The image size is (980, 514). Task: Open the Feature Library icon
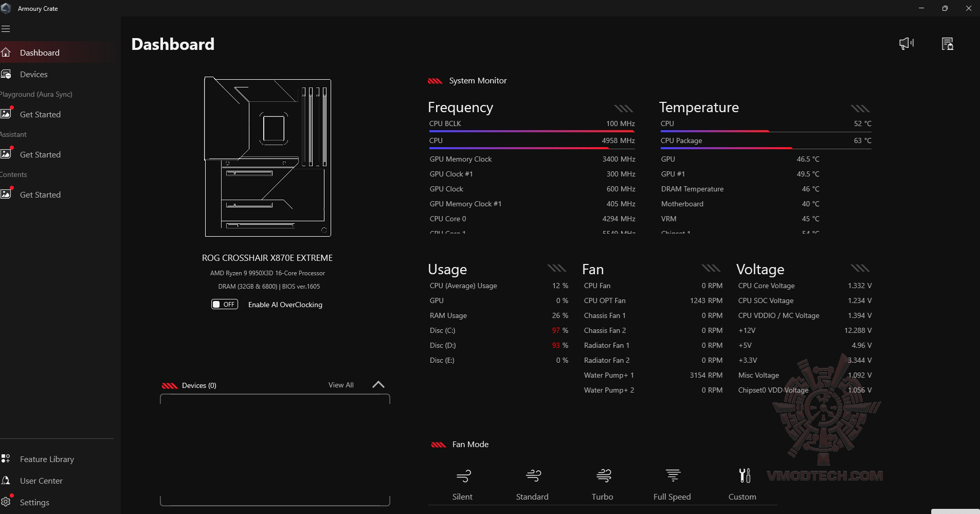(6, 459)
